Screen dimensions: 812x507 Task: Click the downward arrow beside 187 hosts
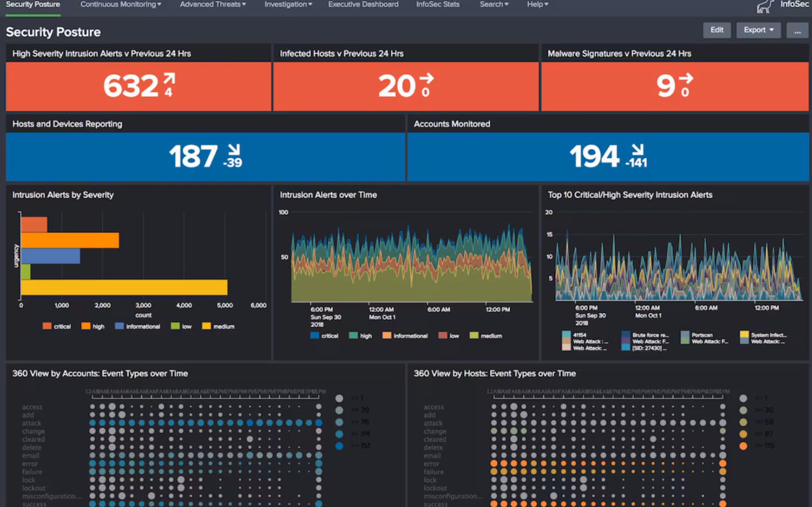click(x=234, y=149)
